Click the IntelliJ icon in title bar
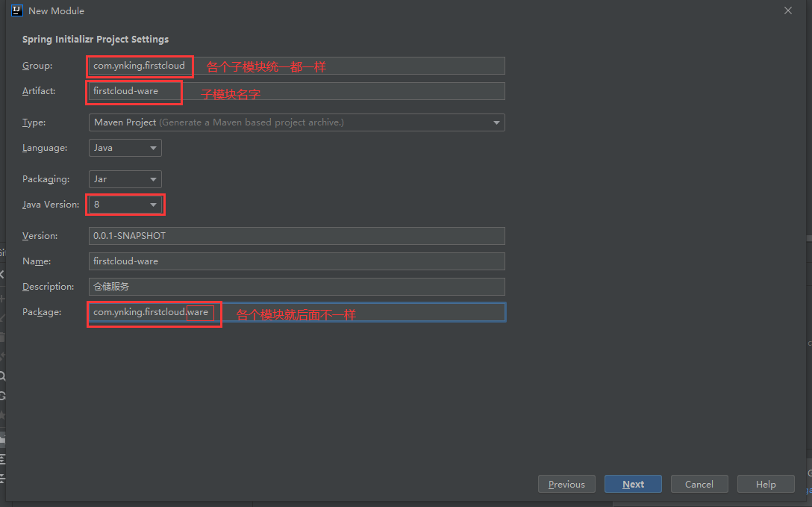812x507 pixels. pyautogui.click(x=17, y=10)
